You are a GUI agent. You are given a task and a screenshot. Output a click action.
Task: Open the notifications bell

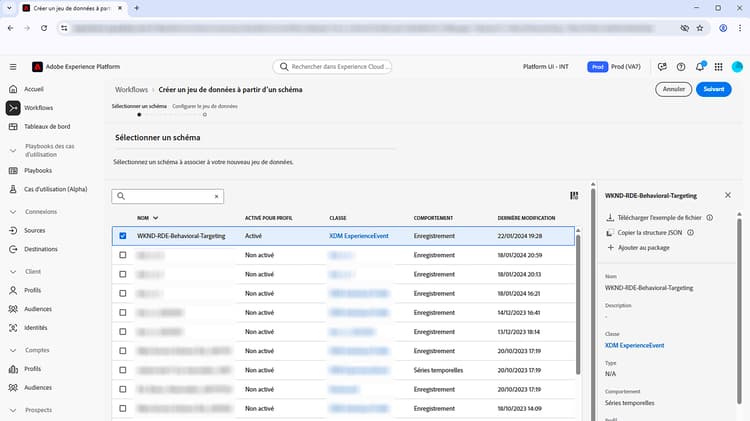pos(700,66)
